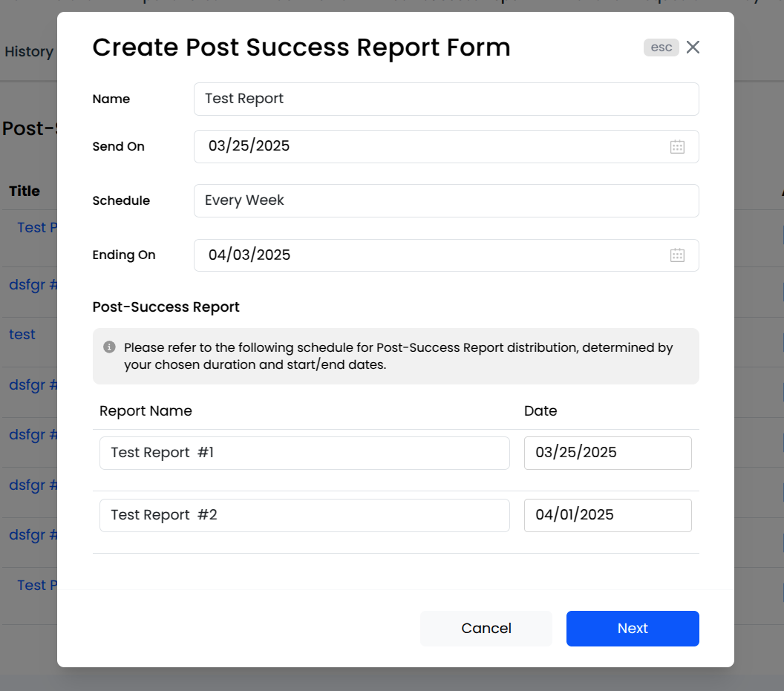
Task: Close the form using the X icon
Action: pos(693,47)
